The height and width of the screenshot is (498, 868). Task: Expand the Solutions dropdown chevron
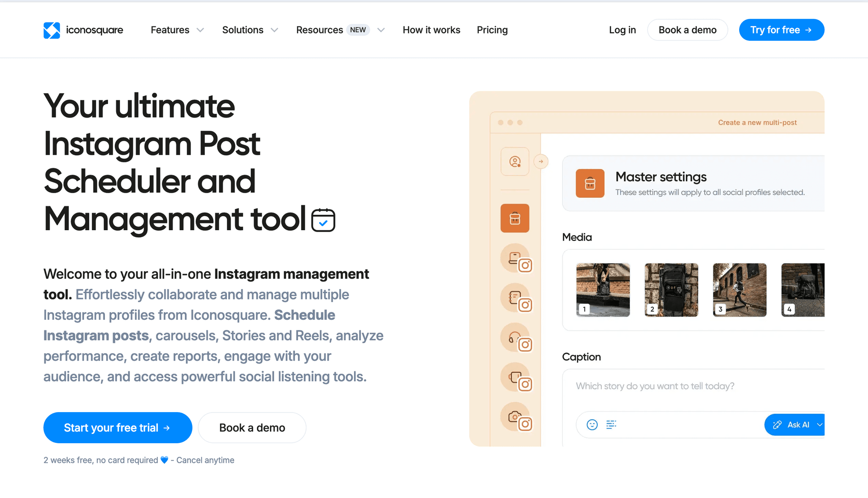274,30
